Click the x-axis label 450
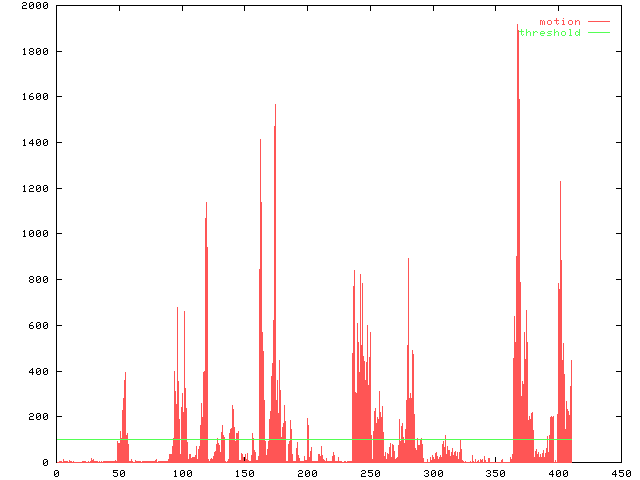640x480 pixels. (621, 473)
